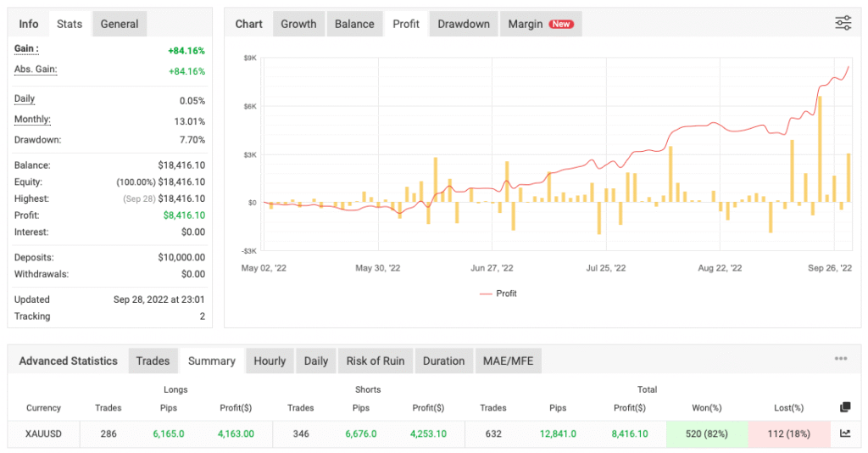868x453 pixels.
Task: Switch to the MAE/MFE tab
Action: point(509,361)
